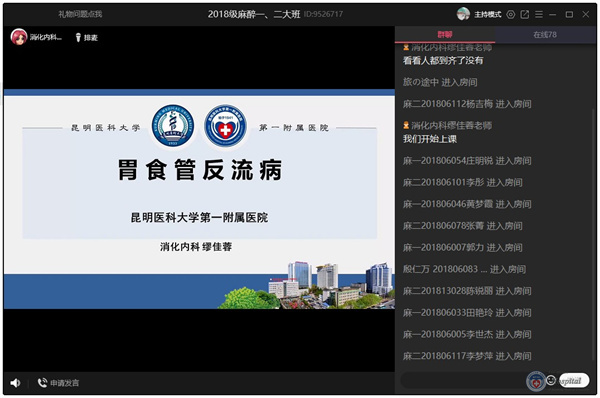Click the Kunming Medical University logo on slide

[173, 126]
